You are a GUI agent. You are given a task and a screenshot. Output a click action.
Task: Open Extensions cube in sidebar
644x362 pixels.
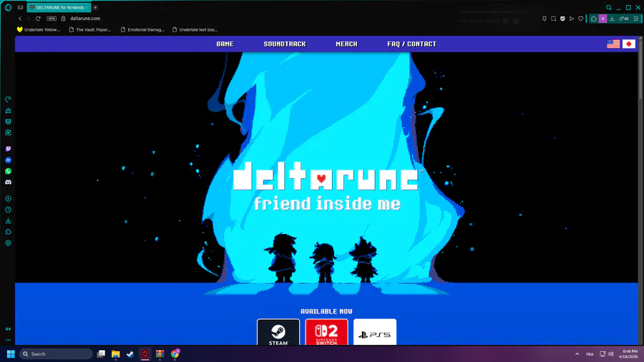coord(8,232)
